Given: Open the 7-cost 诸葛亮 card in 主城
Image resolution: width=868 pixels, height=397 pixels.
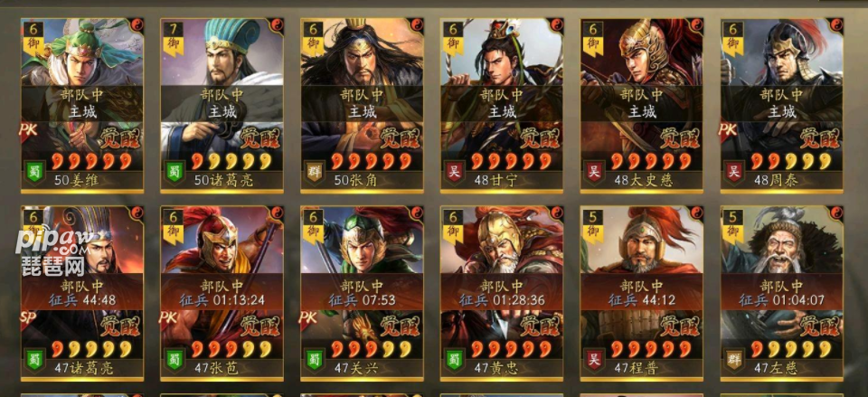Looking at the screenshot, I should (x=222, y=105).
